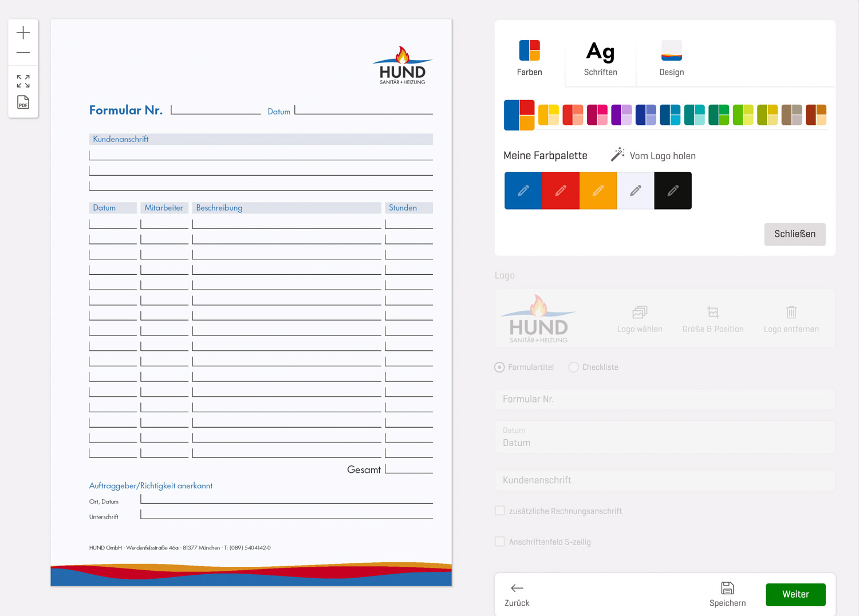Expand preview to fullscreen
Image resolution: width=859 pixels, height=616 pixels.
23,81
